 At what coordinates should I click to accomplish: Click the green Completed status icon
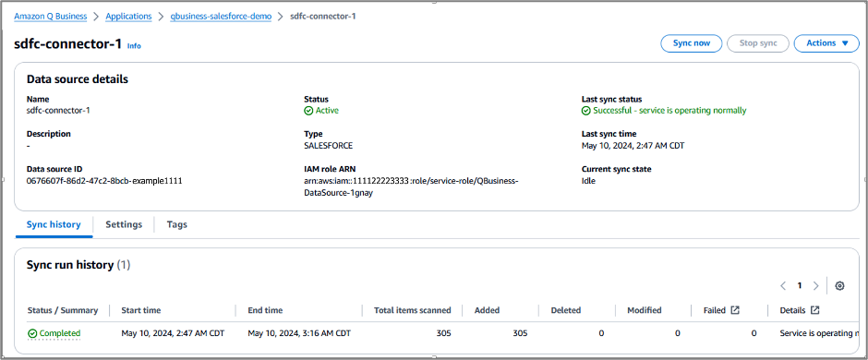(x=32, y=333)
